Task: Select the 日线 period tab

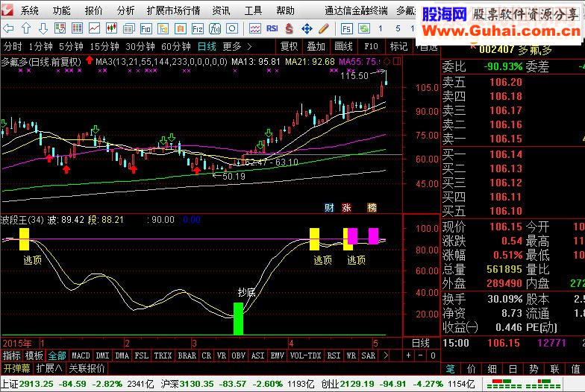Action: tap(207, 46)
